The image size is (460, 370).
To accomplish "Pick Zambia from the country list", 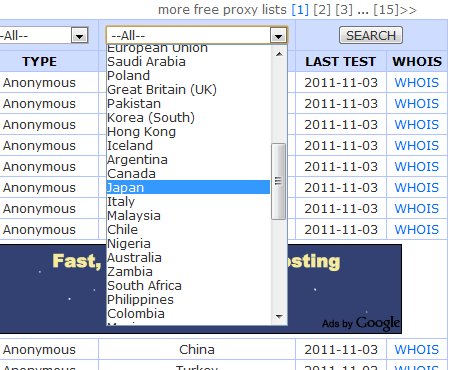I will pos(188,272).
